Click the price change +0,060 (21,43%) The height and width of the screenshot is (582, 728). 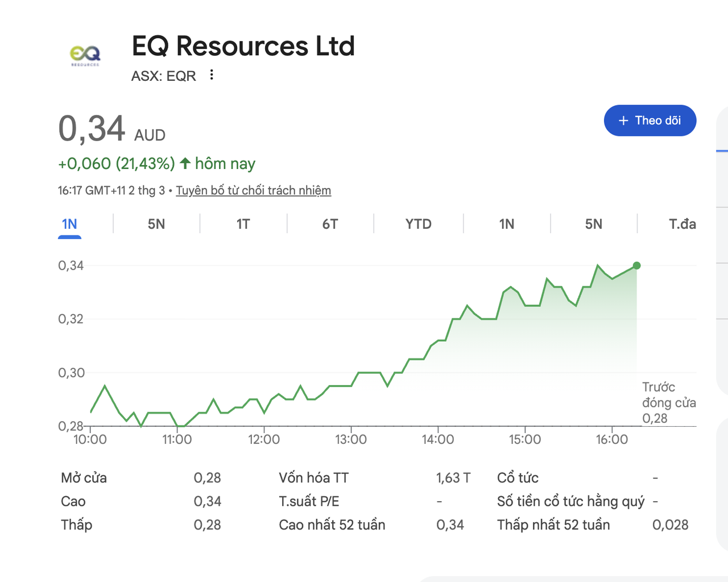point(117,164)
